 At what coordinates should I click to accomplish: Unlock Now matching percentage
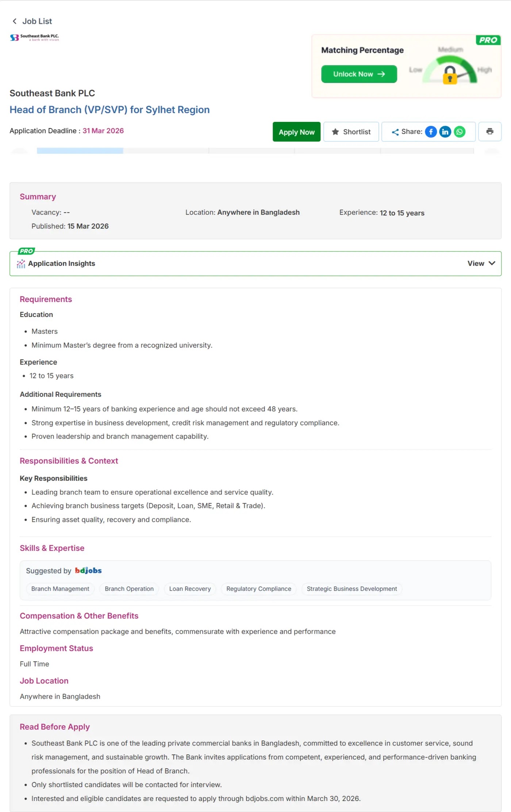[x=359, y=74]
